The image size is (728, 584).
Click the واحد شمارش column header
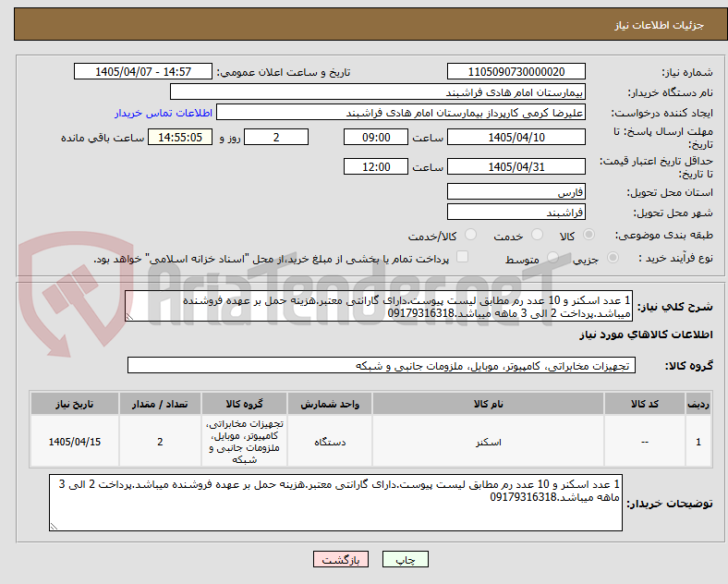click(330, 404)
